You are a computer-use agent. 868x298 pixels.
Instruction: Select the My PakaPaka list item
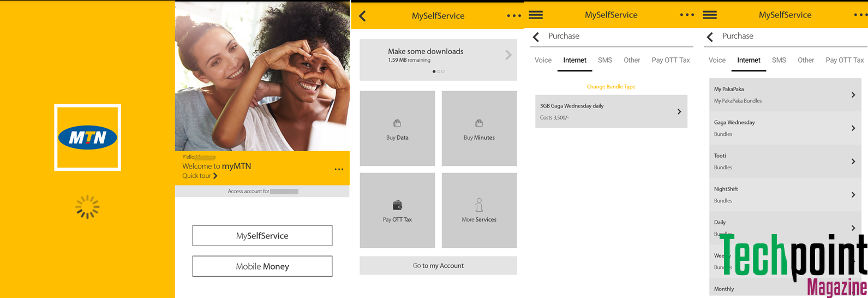785,94
